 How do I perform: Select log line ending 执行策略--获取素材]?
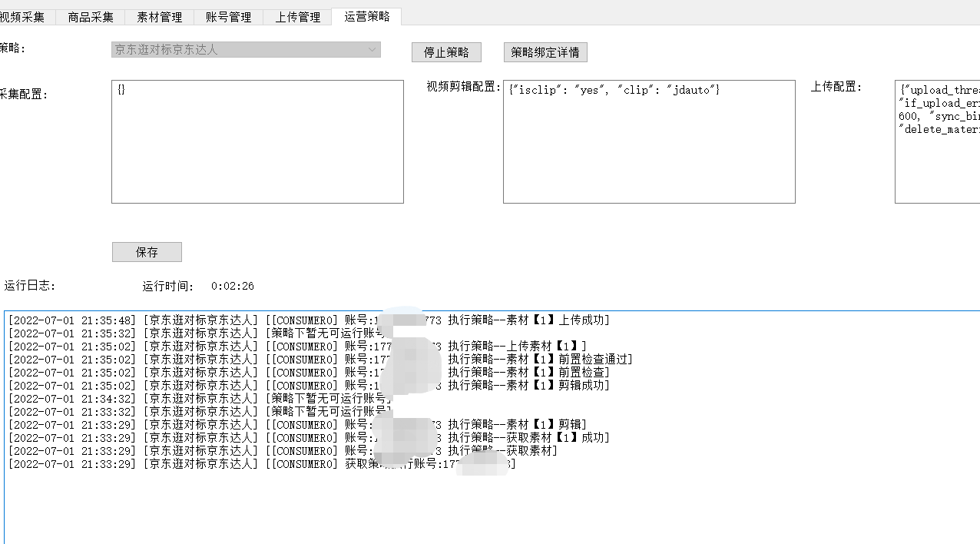[283, 451]
